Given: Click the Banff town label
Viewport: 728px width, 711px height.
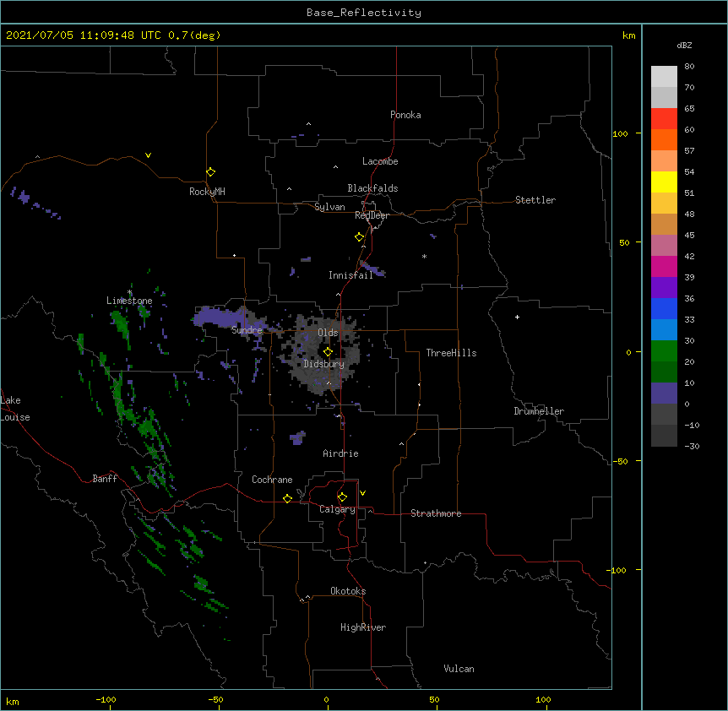Looking at the screenshot, I should 105,479.
